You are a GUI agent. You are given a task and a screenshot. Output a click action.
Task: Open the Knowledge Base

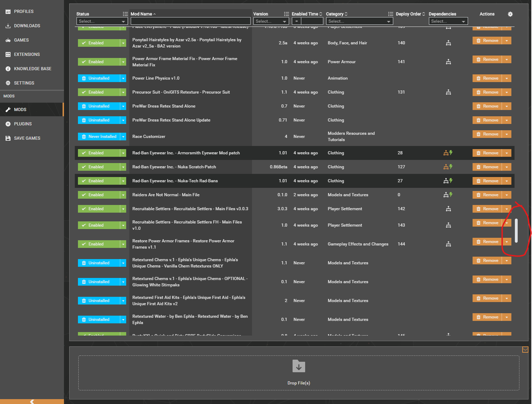[x=33, y=68]
